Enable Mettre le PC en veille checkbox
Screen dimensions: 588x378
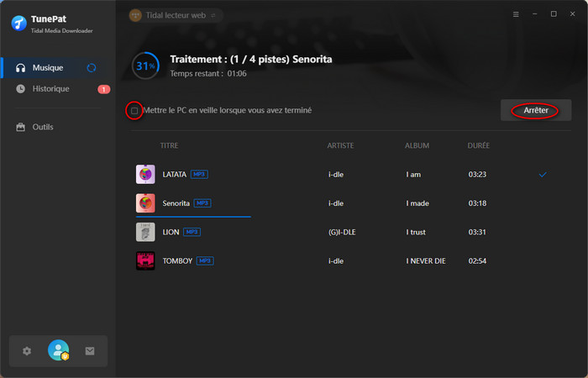134,111
